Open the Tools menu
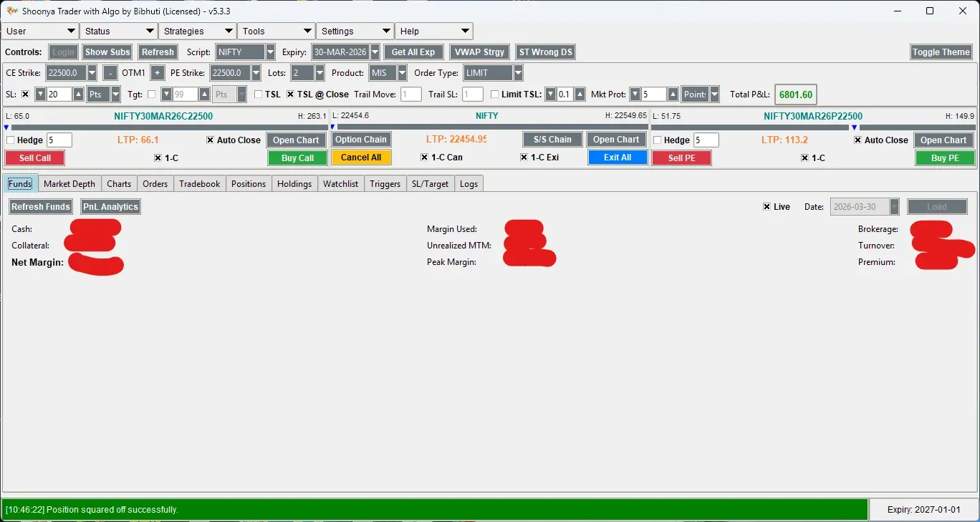980x522 pixels. (277, 32)
